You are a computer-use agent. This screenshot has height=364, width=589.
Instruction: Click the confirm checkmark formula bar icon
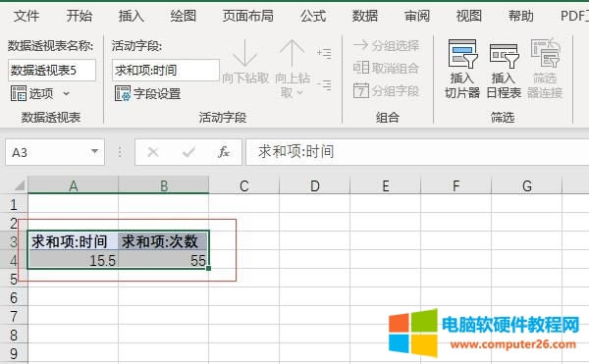pos(188,152)
